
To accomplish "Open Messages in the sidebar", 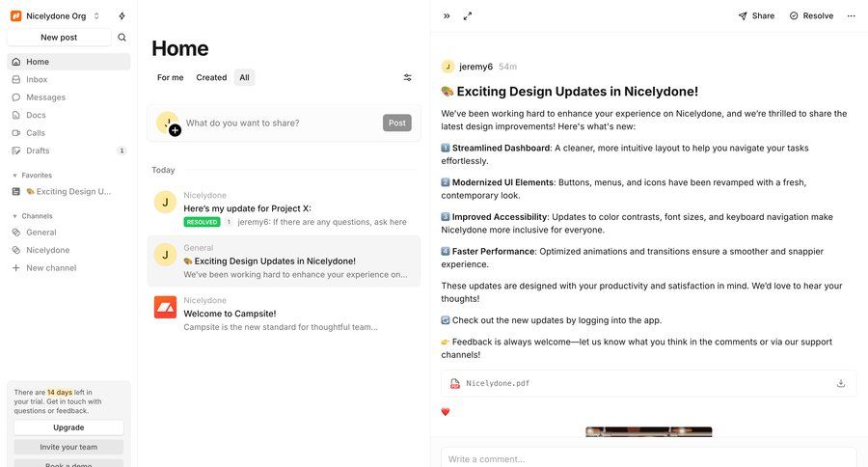I will [x=68, y=96].
